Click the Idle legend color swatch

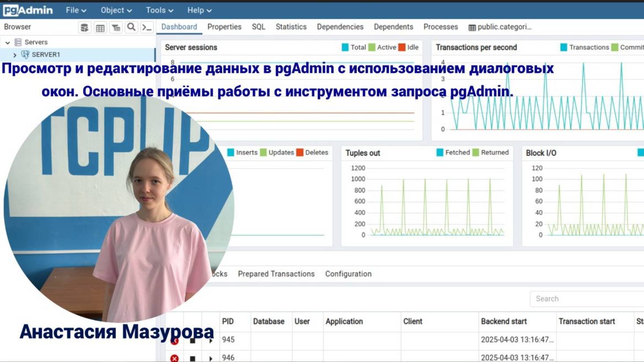coord(402,47)
